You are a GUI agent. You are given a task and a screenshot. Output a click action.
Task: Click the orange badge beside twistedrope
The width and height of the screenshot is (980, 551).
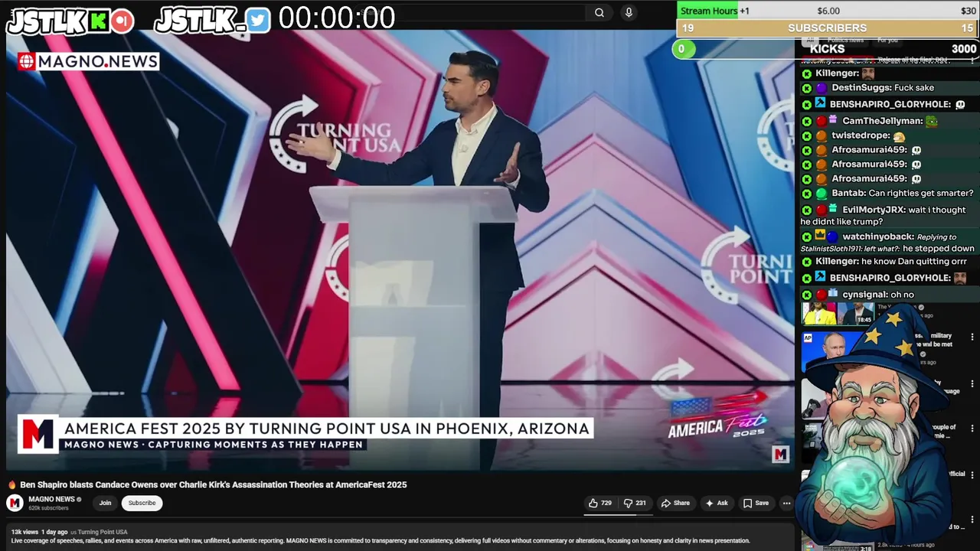click(821, 135)
